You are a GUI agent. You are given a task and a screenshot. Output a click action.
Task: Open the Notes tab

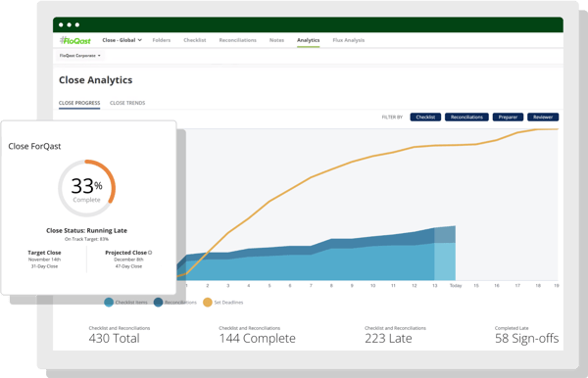(x=276, y=40)
